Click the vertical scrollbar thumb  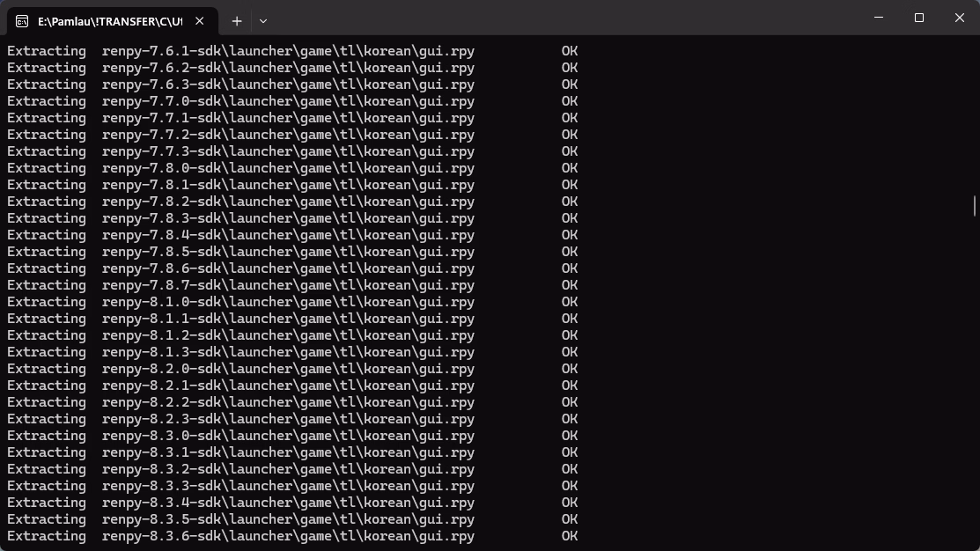point(975,206)
